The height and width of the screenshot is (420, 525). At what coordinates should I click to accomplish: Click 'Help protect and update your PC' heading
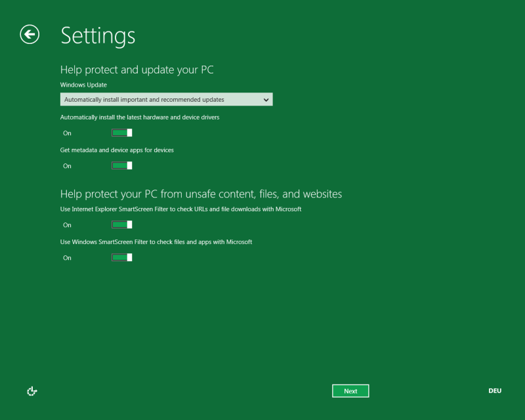click(x=137, y=70)
